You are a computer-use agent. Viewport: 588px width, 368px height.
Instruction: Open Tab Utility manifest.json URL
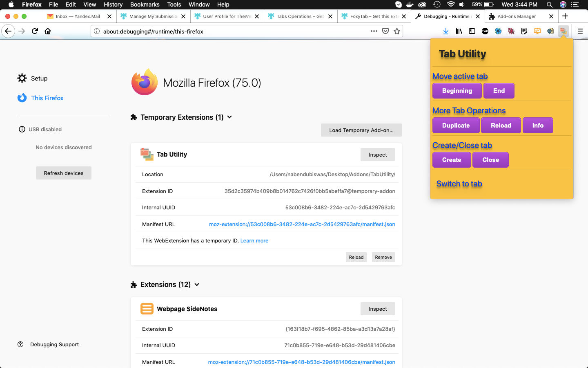click(x=302, y=224)
